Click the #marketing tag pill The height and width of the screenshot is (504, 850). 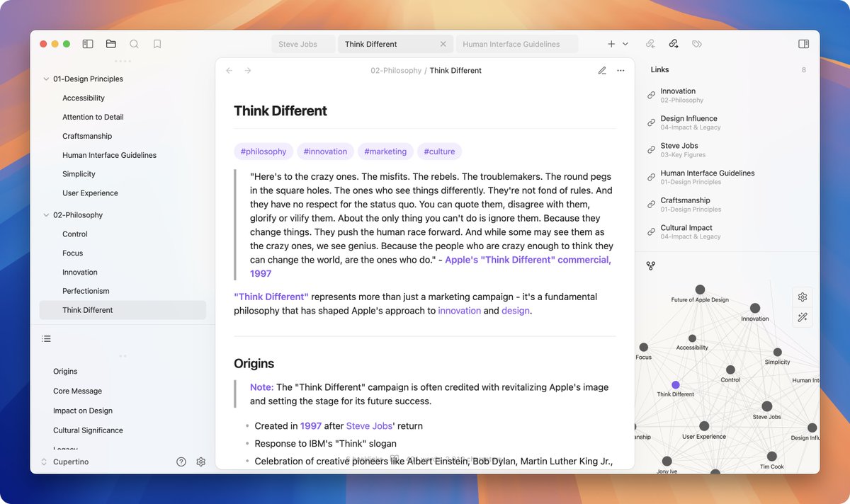pos(385,151)
